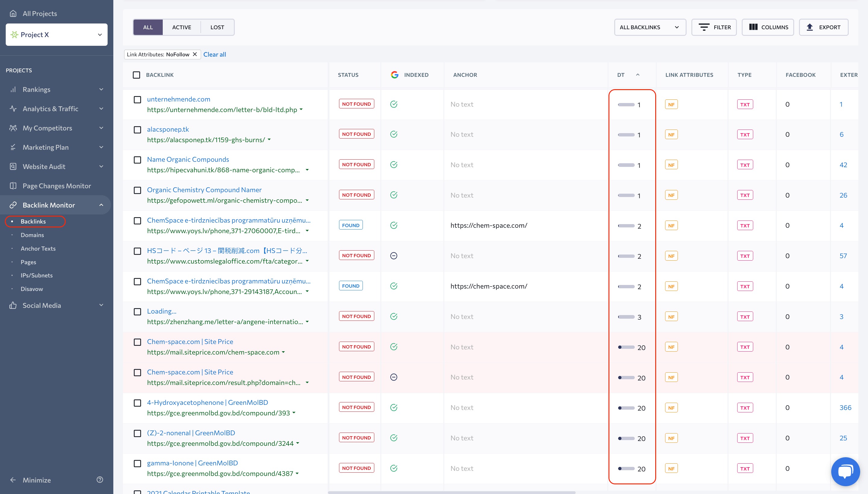Open the Domains submenu item
Screen dimensions: 868x494
32,235
